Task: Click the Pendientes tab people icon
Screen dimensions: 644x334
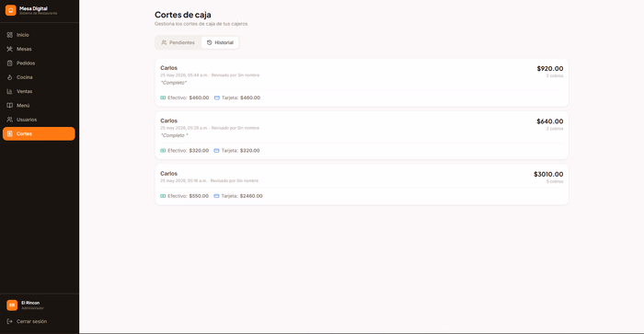Action: pyautogui.click(x=164, y=42)
